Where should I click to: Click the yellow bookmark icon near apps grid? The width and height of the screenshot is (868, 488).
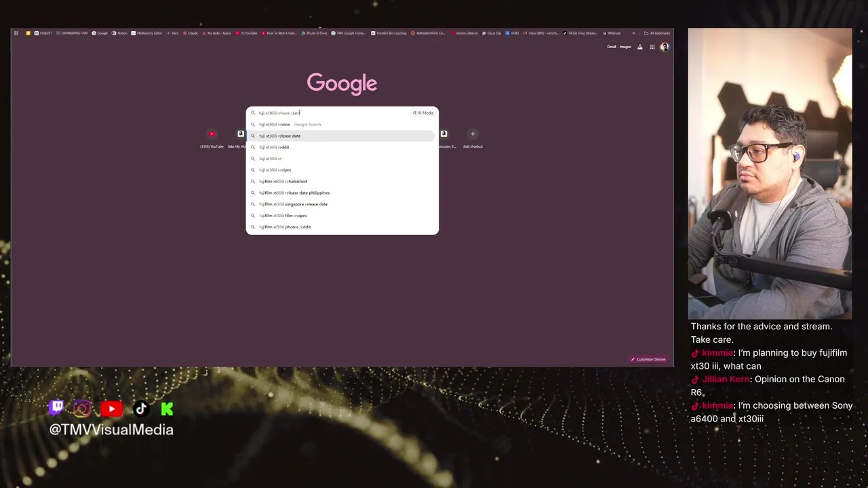point(28,33)
